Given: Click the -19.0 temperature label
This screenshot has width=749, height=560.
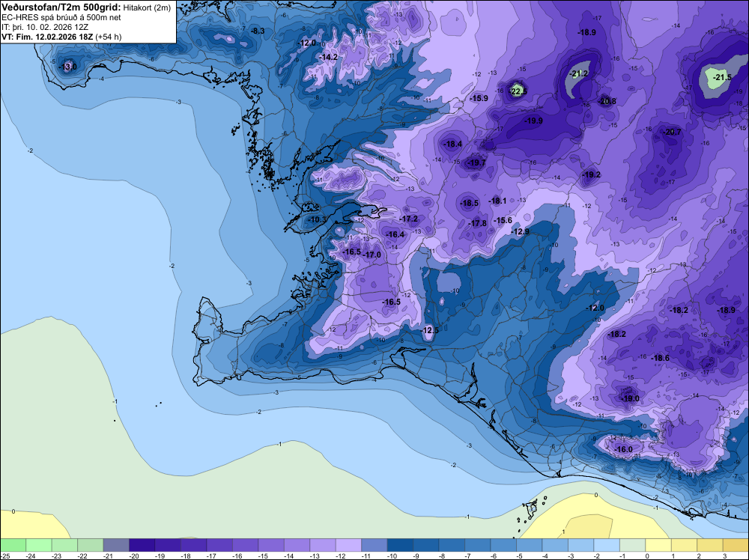Looking at the screenshot, I should click(630, 398).
